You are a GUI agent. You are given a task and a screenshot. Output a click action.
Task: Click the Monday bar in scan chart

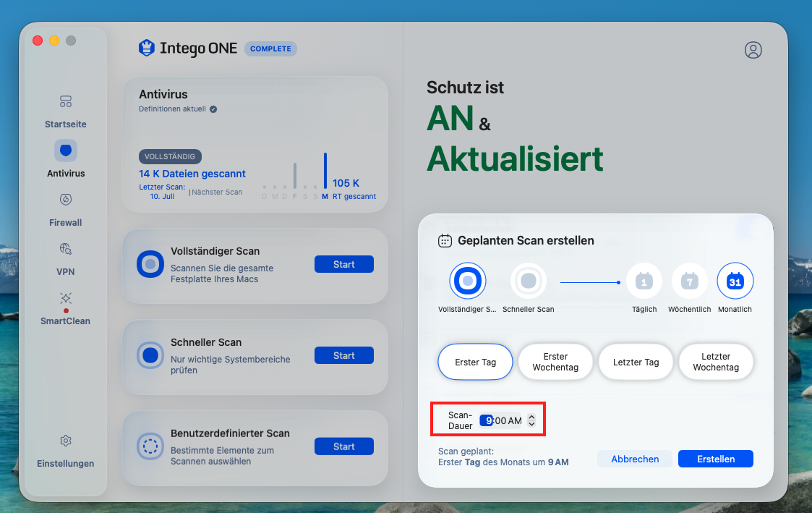point(325,171)
